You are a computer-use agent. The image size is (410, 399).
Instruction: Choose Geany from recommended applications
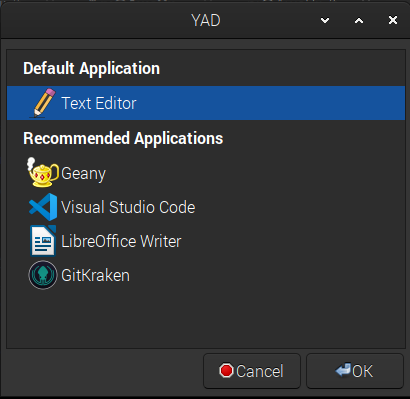[83, 174]
